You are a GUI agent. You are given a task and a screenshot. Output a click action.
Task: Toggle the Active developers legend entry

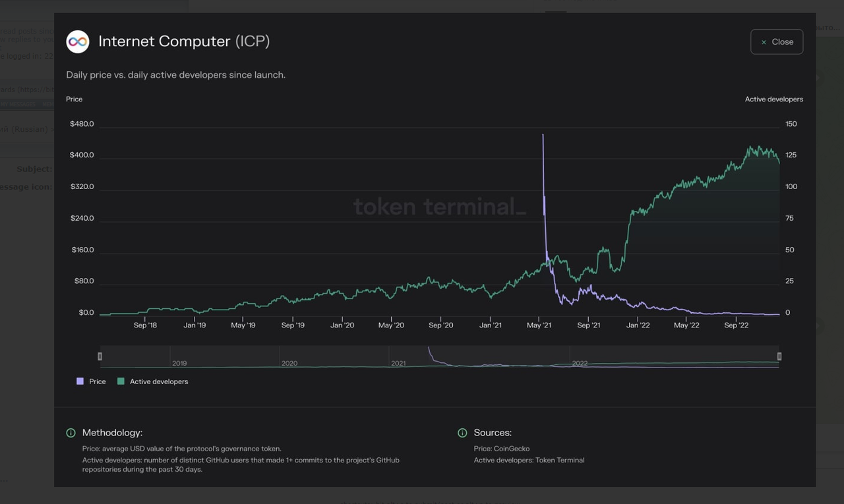coord(152,381)
